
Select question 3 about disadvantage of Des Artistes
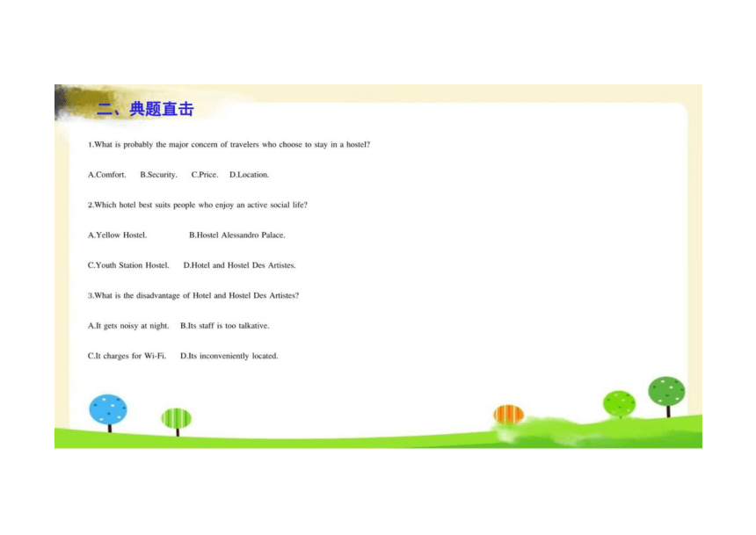click(x=193, y=295)
